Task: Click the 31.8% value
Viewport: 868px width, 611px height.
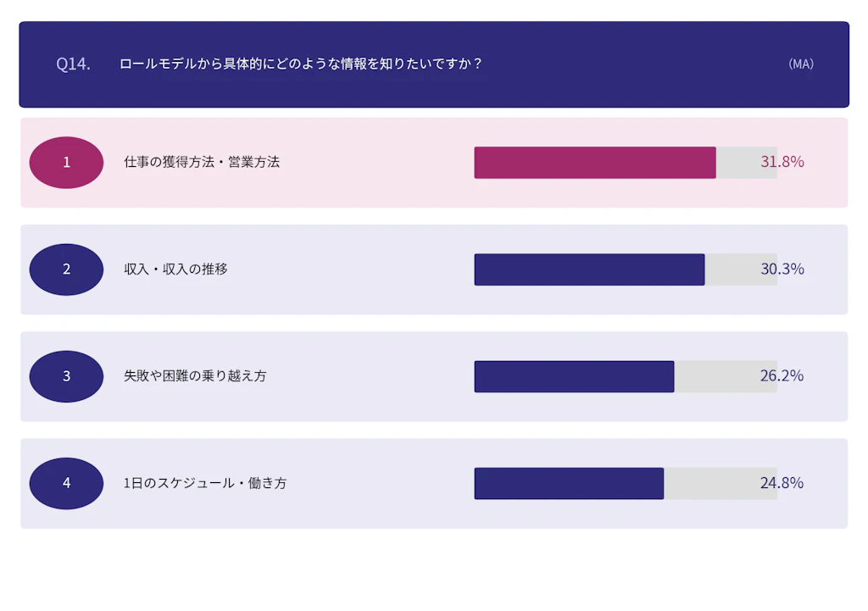Action: point(782,162)
